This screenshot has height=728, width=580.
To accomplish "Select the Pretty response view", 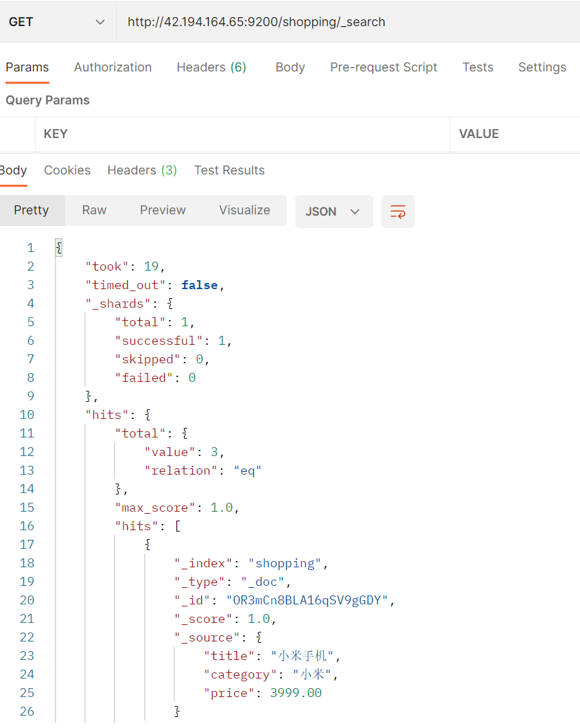I will click(x=32, y=210).
